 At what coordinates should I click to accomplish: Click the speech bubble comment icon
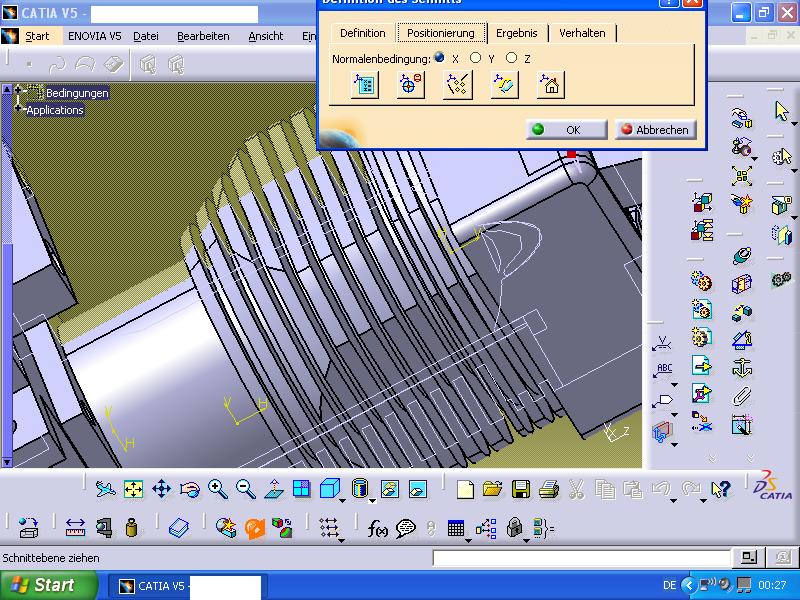(x=406, y=529)
